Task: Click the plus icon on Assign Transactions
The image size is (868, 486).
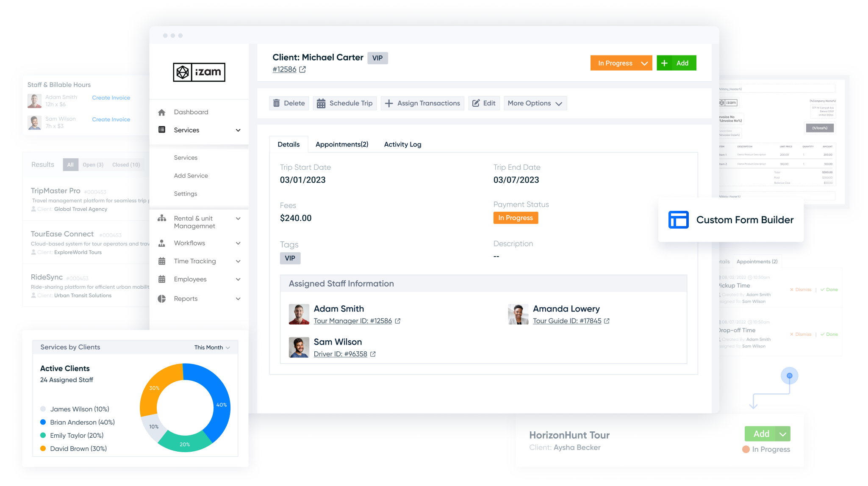Action: [389, 103]
